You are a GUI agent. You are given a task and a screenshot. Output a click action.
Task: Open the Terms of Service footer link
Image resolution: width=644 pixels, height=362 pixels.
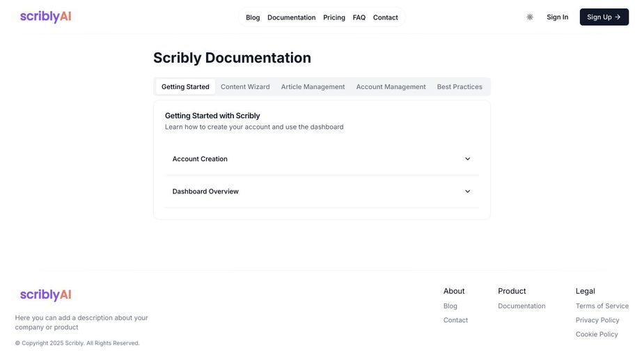point(602,306)
